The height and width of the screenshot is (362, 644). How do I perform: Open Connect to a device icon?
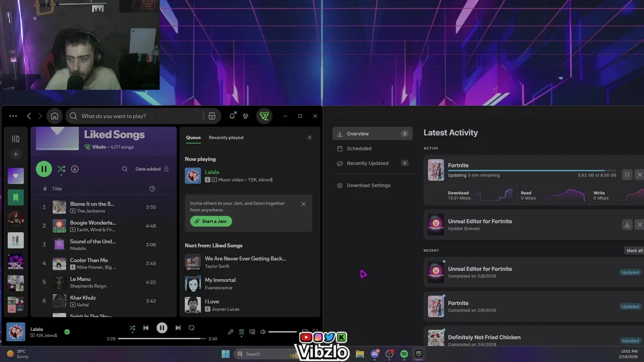pos(252,332)
